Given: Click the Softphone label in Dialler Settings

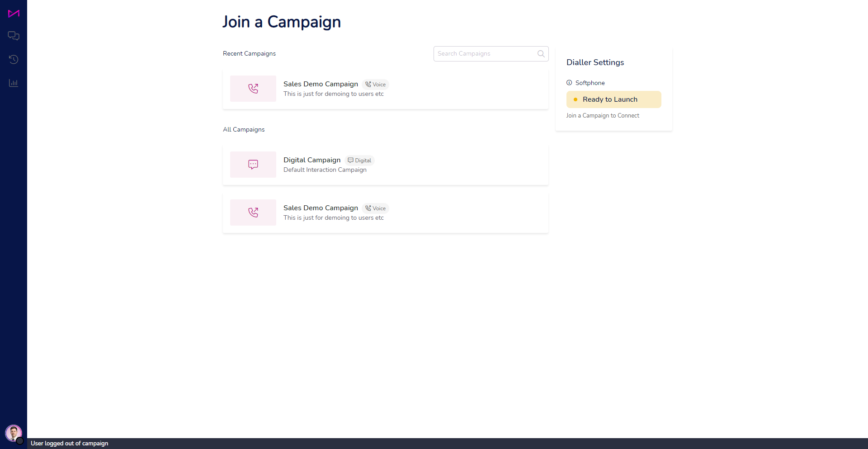Looking at the screenshot, I should [x=590, y=83].
